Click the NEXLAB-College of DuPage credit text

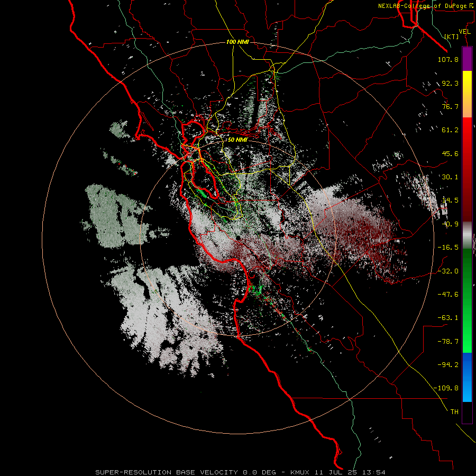coord(426,6)
